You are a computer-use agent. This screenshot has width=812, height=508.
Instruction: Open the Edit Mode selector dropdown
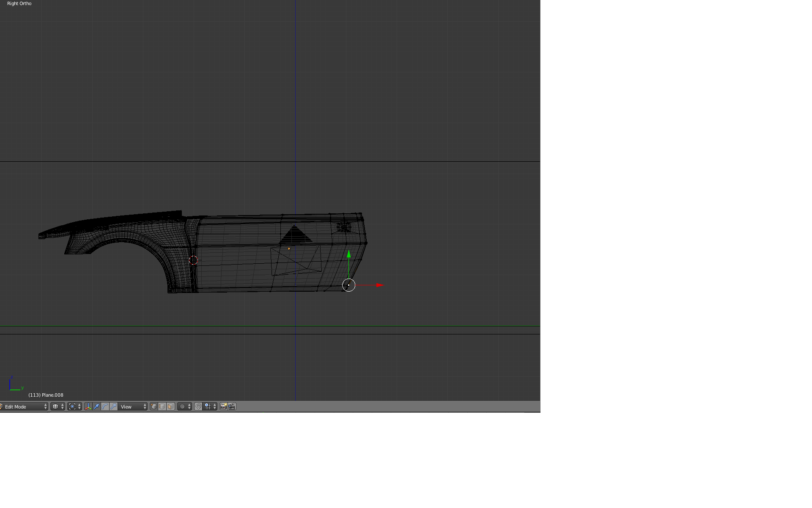24,407
